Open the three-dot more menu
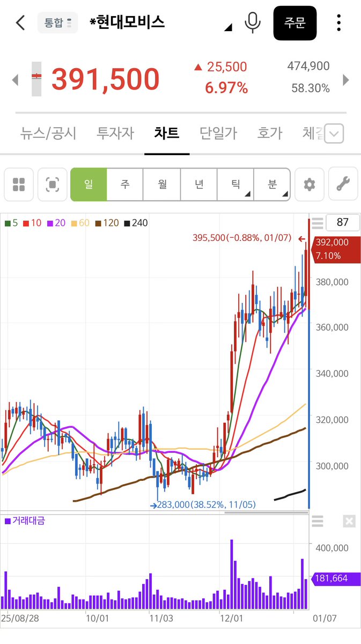The width and height of the screenshot is (361, 644). tap(338, 23)
